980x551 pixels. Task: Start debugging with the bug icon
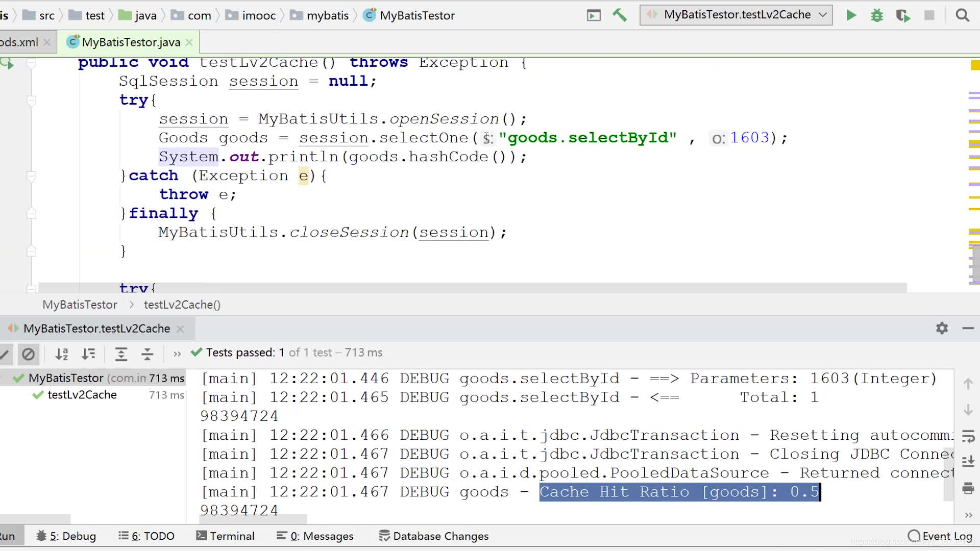click(877, 15)
